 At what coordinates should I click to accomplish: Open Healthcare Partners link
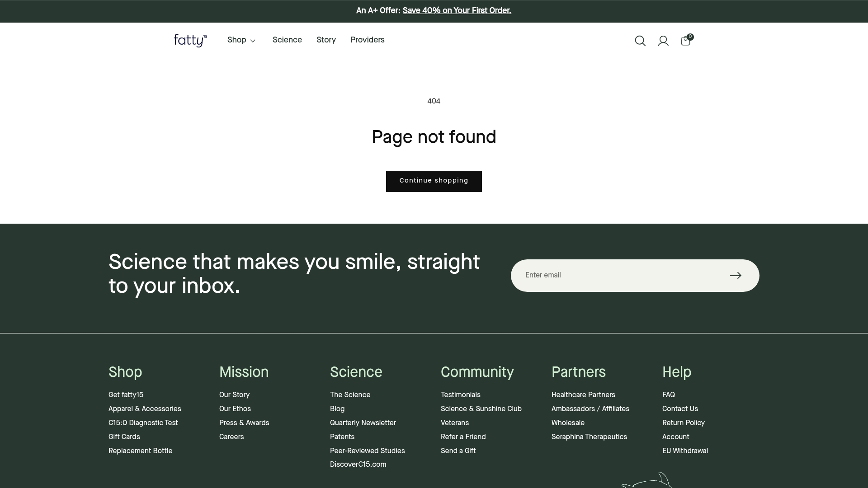[583, 395]
